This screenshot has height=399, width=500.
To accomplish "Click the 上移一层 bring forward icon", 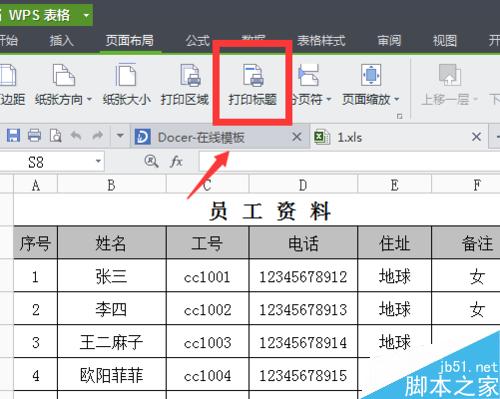I will pos(450,75).
